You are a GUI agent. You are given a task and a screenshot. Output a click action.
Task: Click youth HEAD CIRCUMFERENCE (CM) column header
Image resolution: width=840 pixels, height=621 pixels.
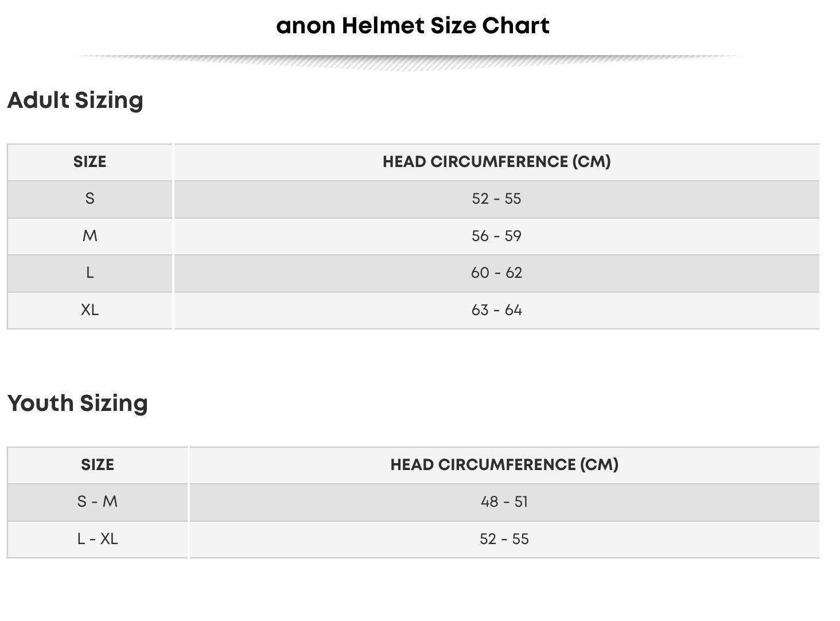coord(504,465)
